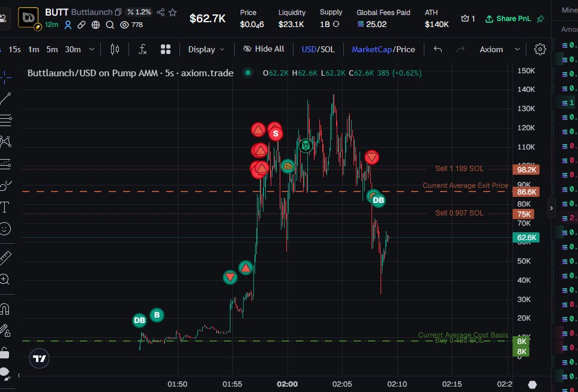Redo the chart action

(x=460, y=49)
